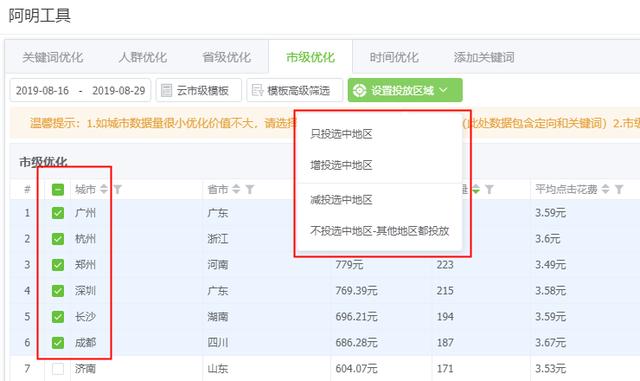Choose 减投选中地区 from the menu
The width and height of the screenshot is (640, 381).
(341, 200)
